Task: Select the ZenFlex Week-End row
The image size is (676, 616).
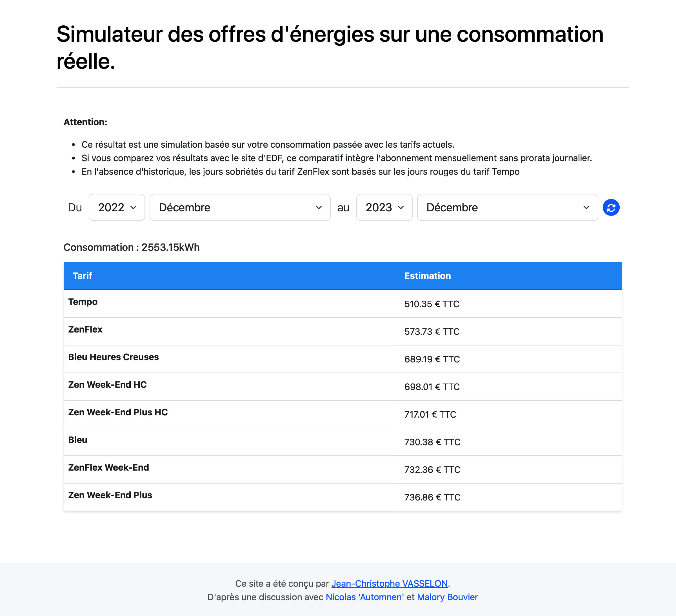Action: pyautogui.click(x=108, y=467)
